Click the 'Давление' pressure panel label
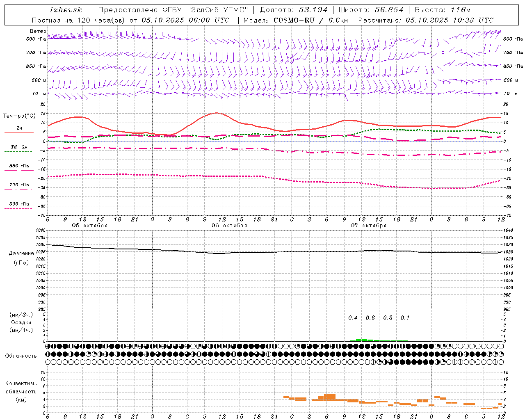Viewport: 525px width, 420px height. 21,253
